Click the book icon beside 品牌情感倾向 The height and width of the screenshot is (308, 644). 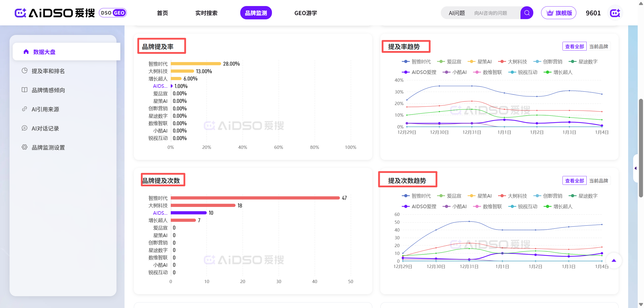pyautogui.click(x=24, y=90)
